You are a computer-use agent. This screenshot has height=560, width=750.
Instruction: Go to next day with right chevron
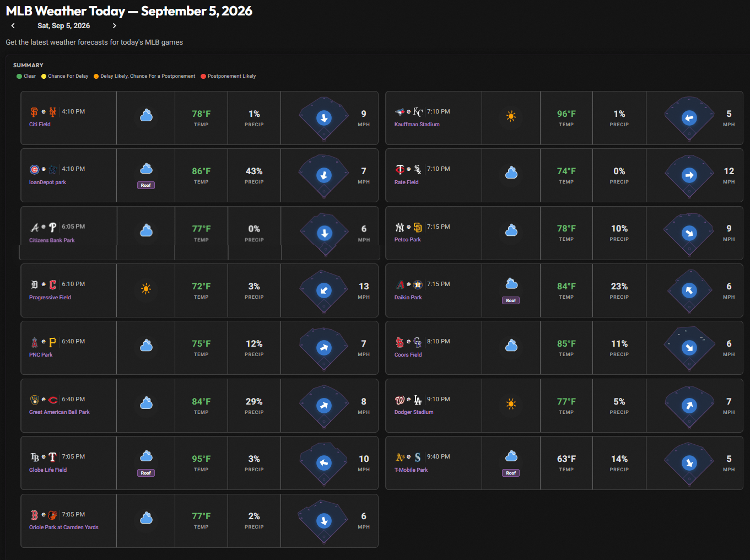114,26
